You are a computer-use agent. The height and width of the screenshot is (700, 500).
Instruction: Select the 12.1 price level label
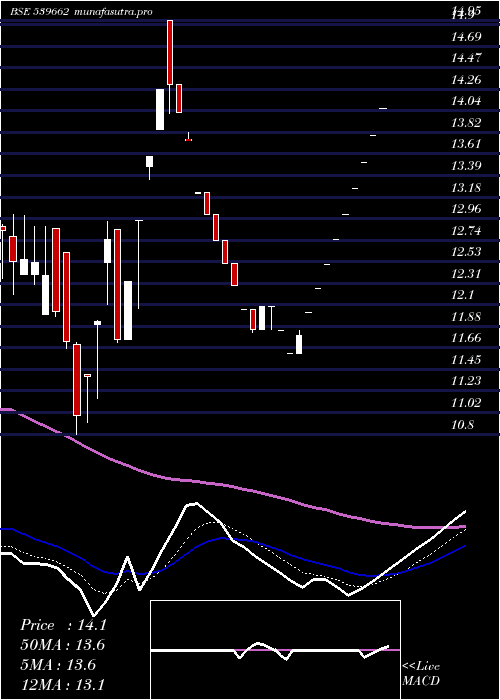coord(462,295)
